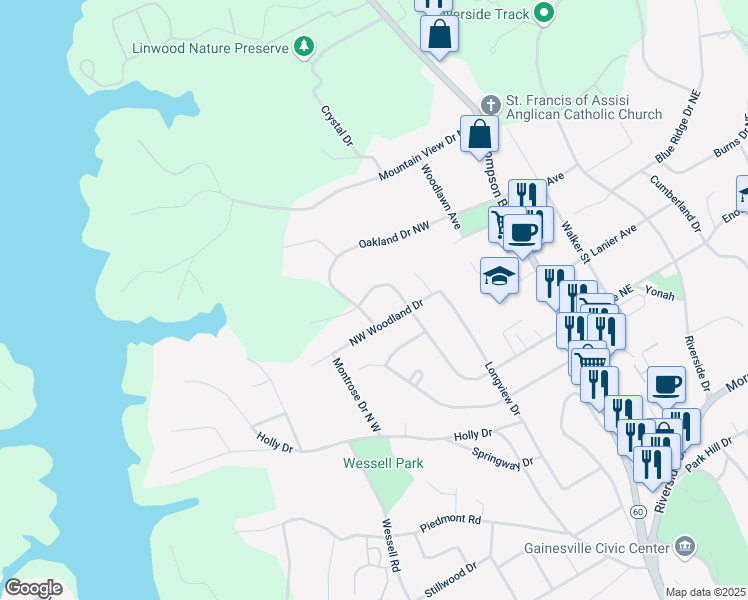Select the Stillwood Dr label

tap(450, 579)
